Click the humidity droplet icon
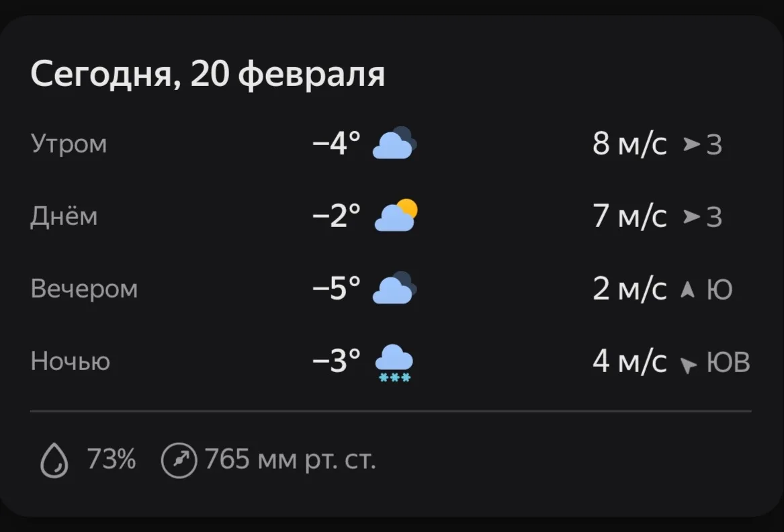Viewport: 784px width, 532px height. point(54,461)
